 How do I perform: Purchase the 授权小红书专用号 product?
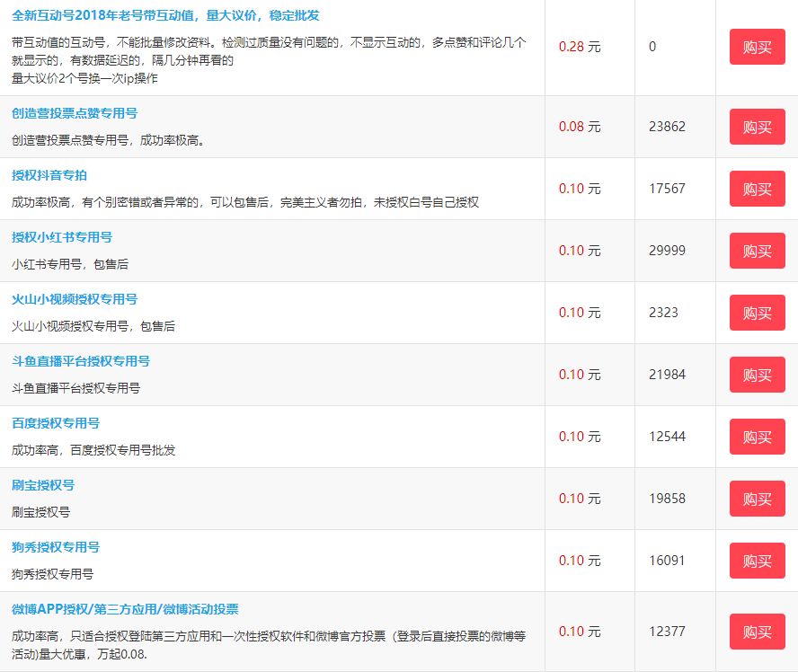coord(758,251)
